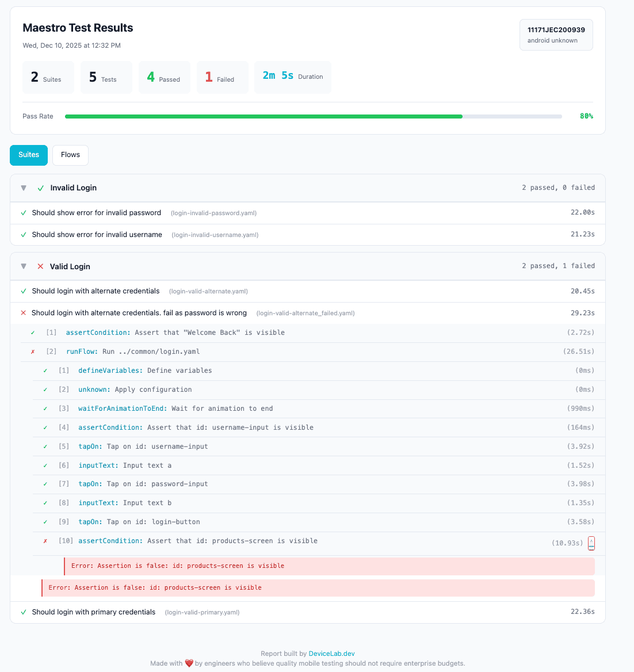This screenshot has width=634, height=672.
Task: Click the failure x icon on the runFlow step
Action: 32,352
